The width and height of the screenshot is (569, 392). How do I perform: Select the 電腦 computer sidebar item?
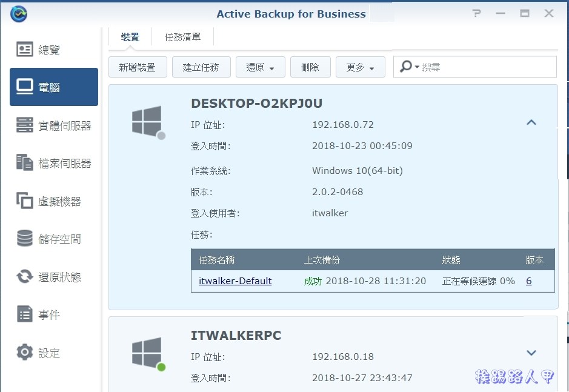point(54,87)
